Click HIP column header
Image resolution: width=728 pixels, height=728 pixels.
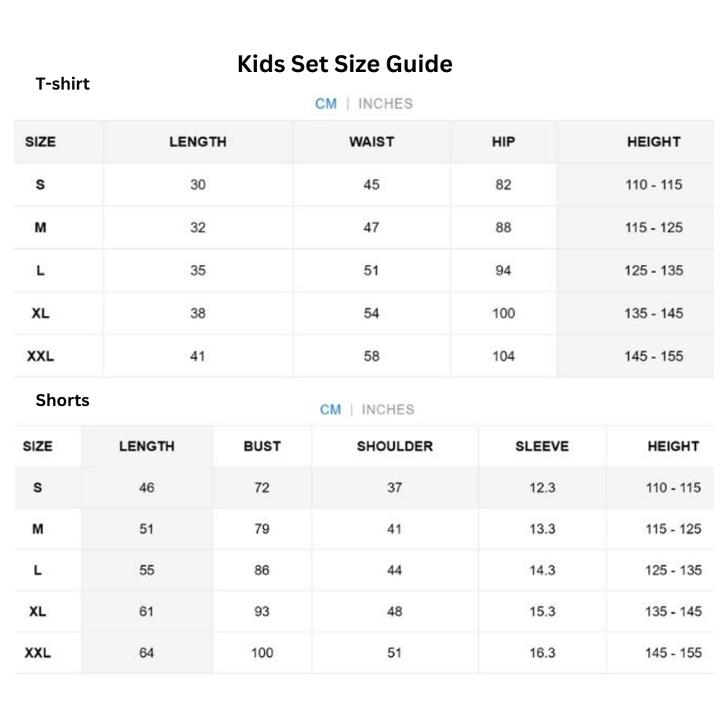tap(503, 142)
